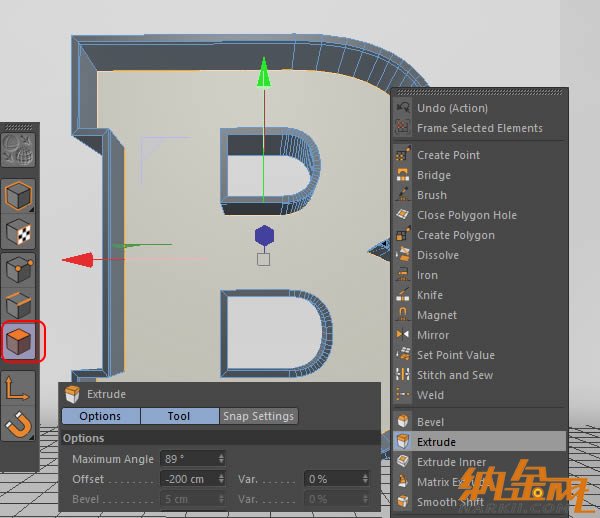This screenshot has height=518, width=600.
Task: Click the green Y-axis arrow handle
Action: tap(264, 72)
